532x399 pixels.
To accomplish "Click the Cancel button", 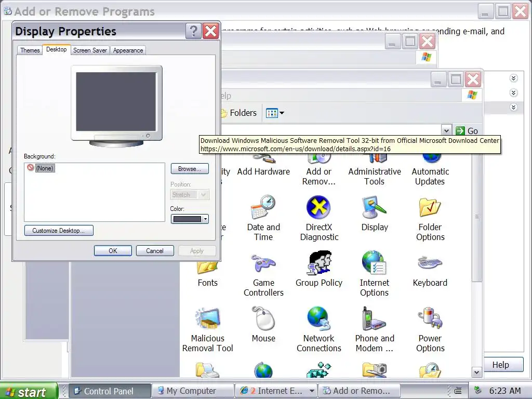I will (155, 251).
